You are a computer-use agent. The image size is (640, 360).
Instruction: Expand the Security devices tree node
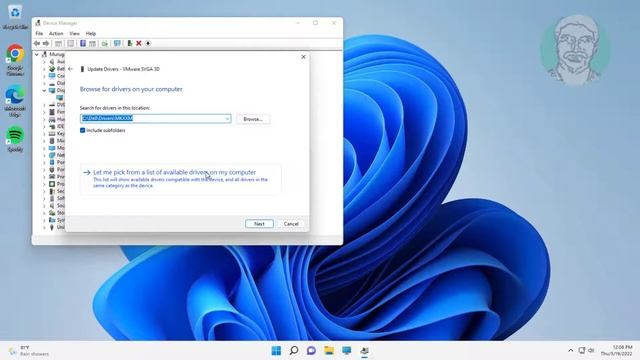point(44,191)
